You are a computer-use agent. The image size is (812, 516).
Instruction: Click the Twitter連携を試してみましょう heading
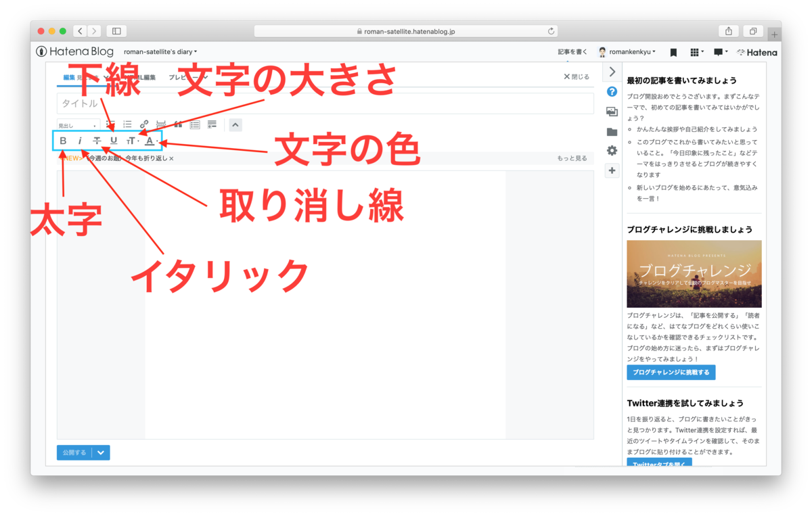click(x=685, y=403)
